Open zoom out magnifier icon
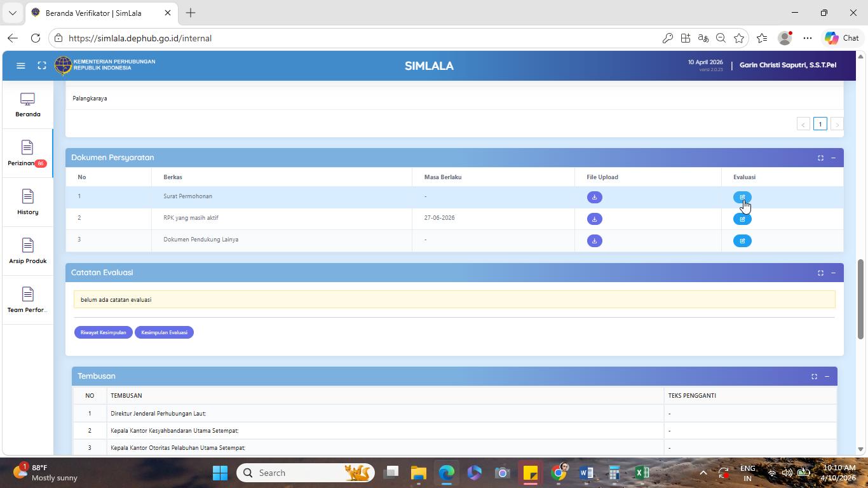 (x=721, y=38)
